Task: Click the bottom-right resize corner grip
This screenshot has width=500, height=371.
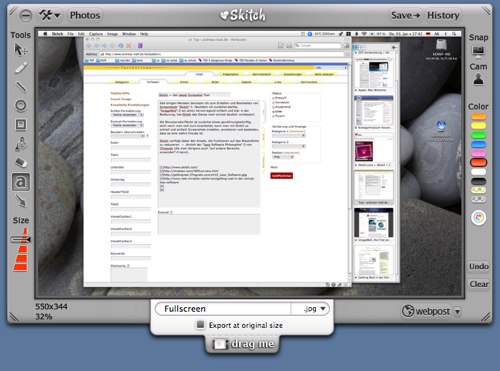Action: (x=485, y=316)
